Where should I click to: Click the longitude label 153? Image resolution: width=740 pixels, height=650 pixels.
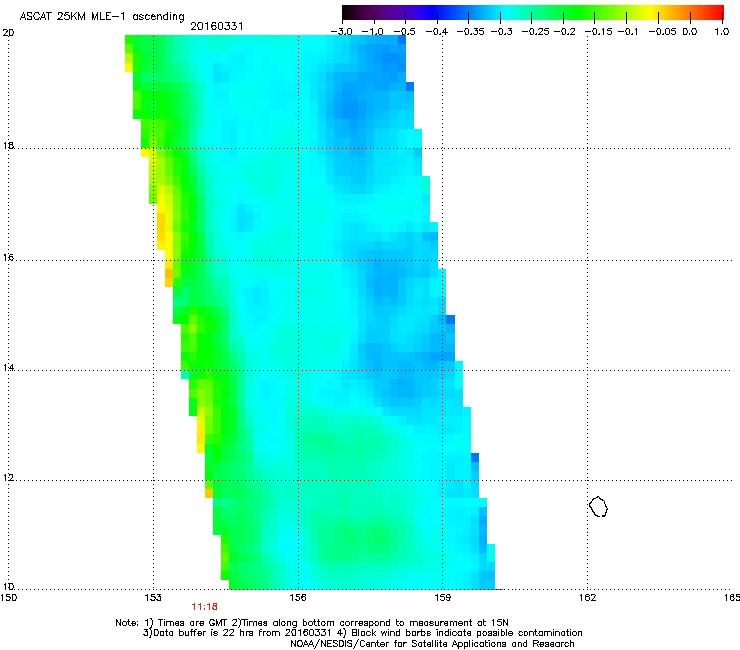tap(153, 598)
